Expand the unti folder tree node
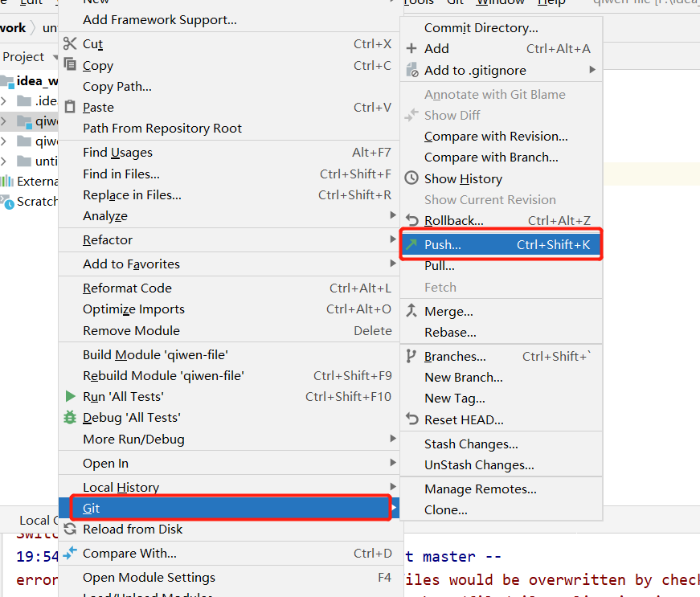 pyautogui.click(x=4, y=161)
